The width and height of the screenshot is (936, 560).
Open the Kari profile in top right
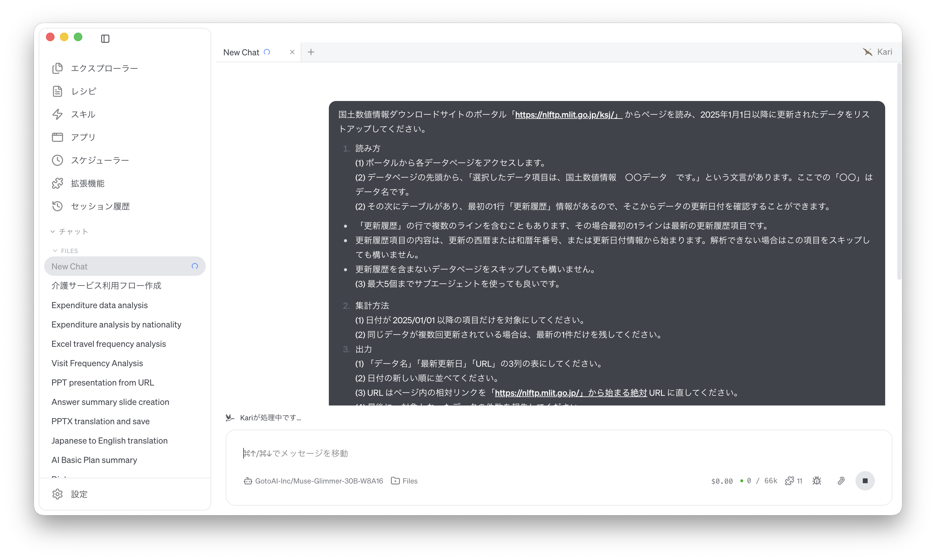point(878,52)
